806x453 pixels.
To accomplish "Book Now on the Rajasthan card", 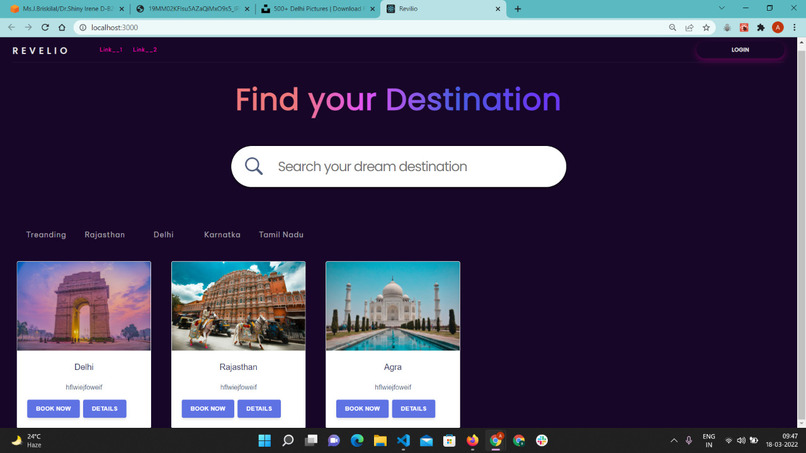I will [208, 409].
